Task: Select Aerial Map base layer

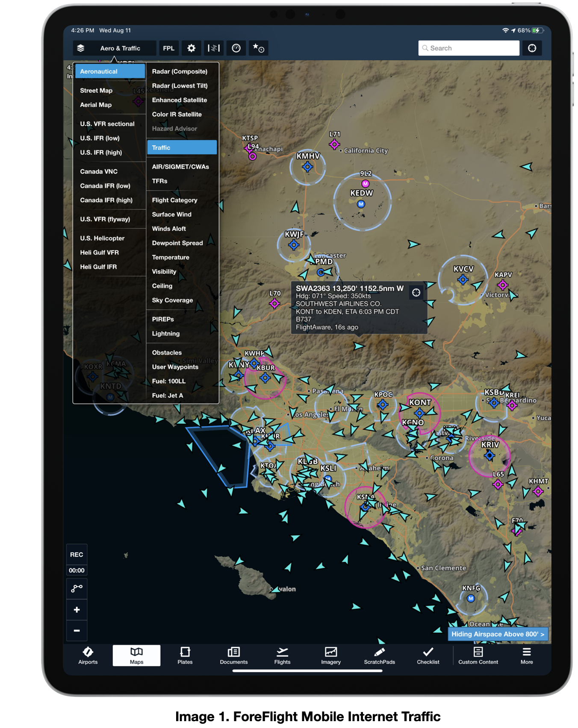Action: point(96,105)
